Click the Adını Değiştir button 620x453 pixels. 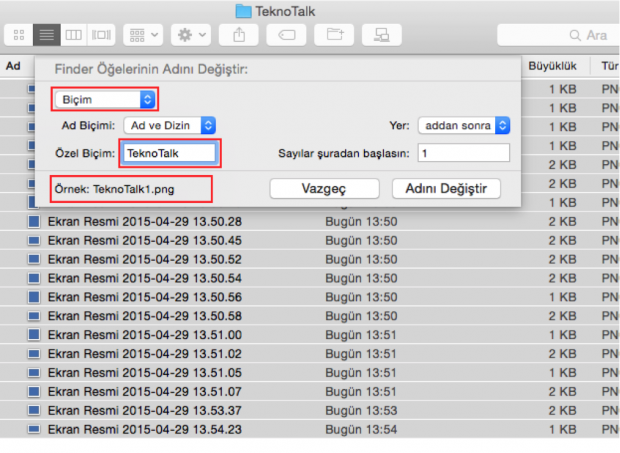point(446,189)
